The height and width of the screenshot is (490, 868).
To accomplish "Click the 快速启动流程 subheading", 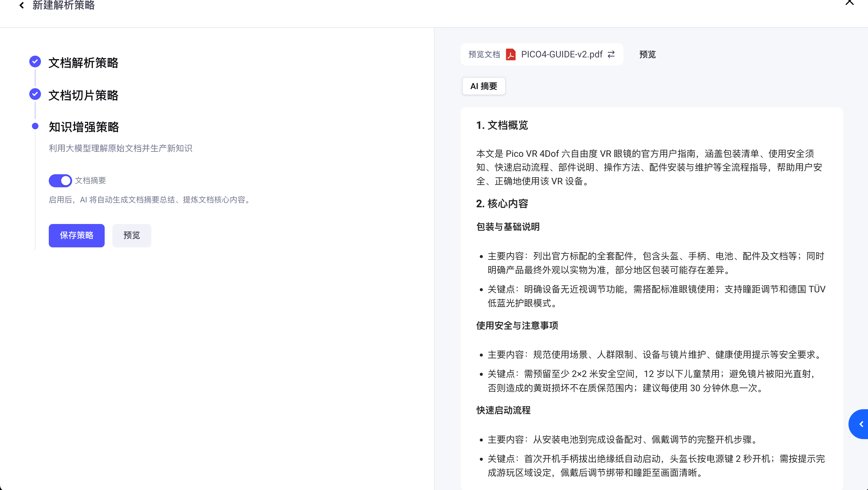I will coord(503,410).
